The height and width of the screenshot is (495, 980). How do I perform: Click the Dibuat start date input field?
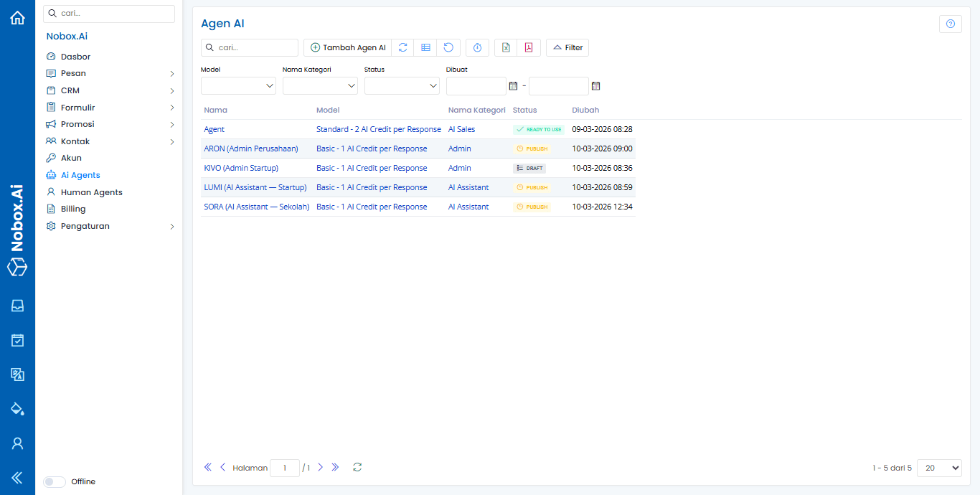point(476,86)
